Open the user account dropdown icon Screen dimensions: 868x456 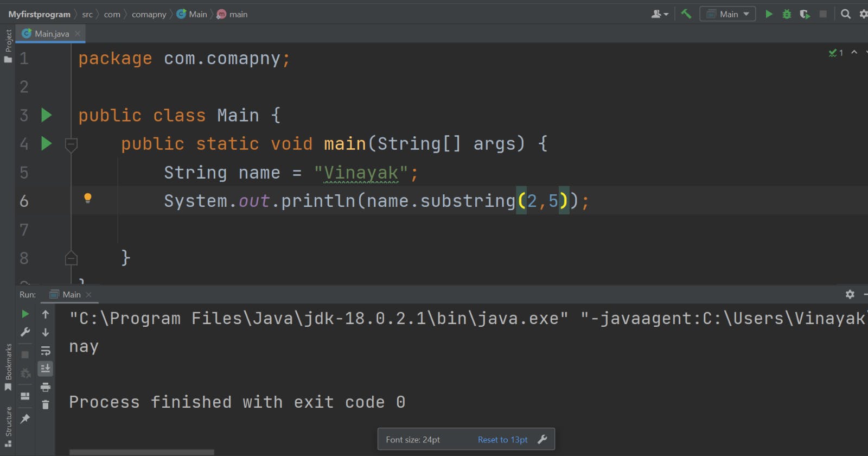point(660,14)
